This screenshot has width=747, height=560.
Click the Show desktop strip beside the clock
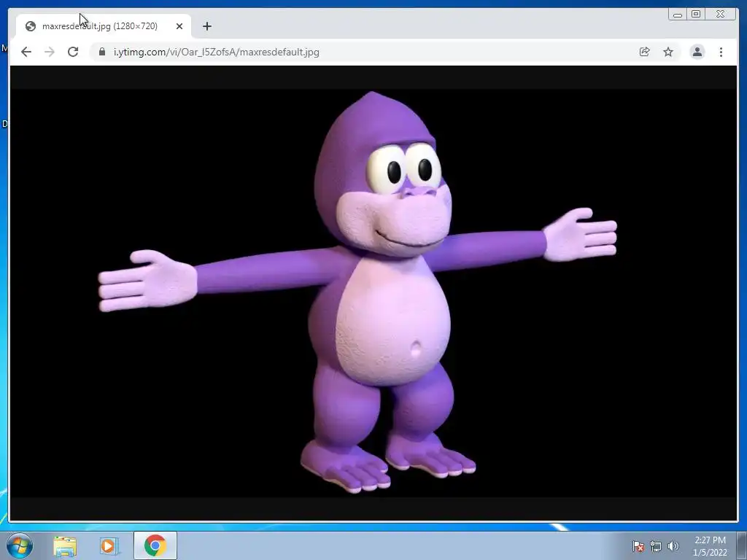(742, 546)
